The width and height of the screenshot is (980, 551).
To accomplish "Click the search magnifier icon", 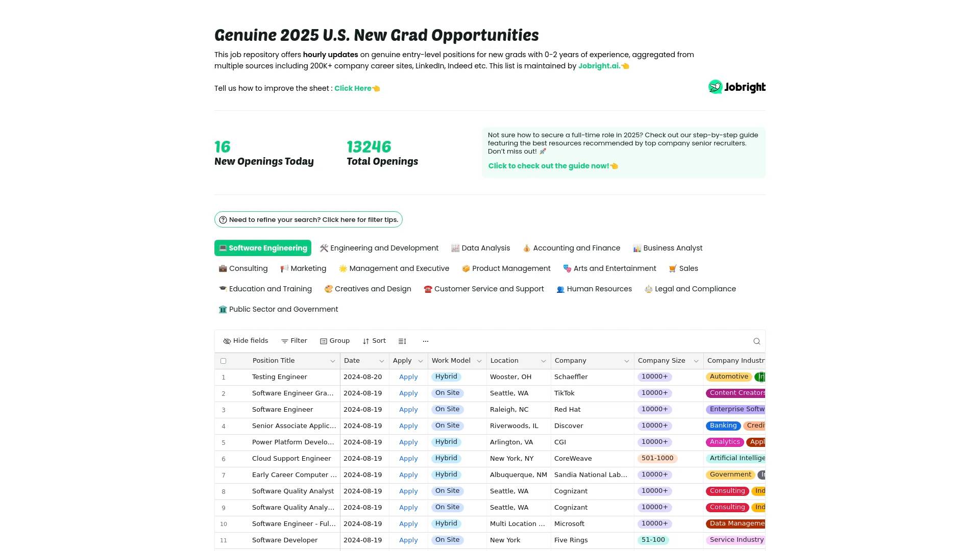I will click(x=756, y=341).
